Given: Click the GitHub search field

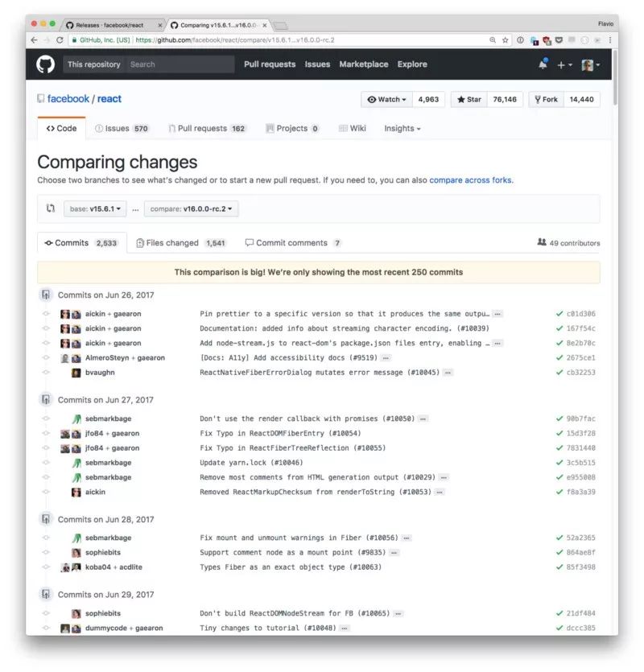Looking at the screenshot, I should click(x=180, y=64).
